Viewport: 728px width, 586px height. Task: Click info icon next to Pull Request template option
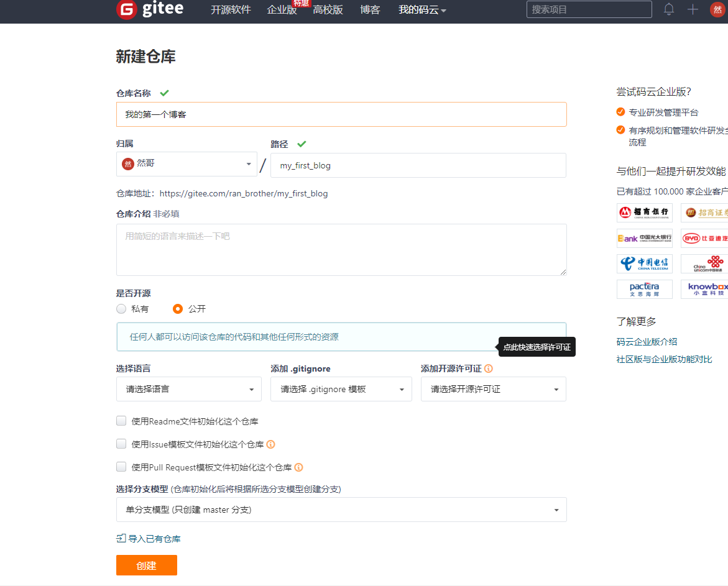298,467
